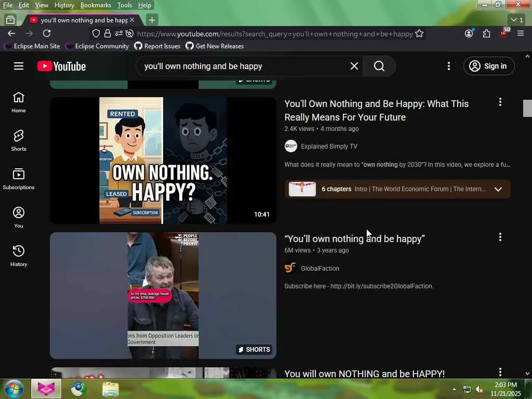
Task: Open YouTube settings three-dot menu
Action: click(x=448, y=66)
